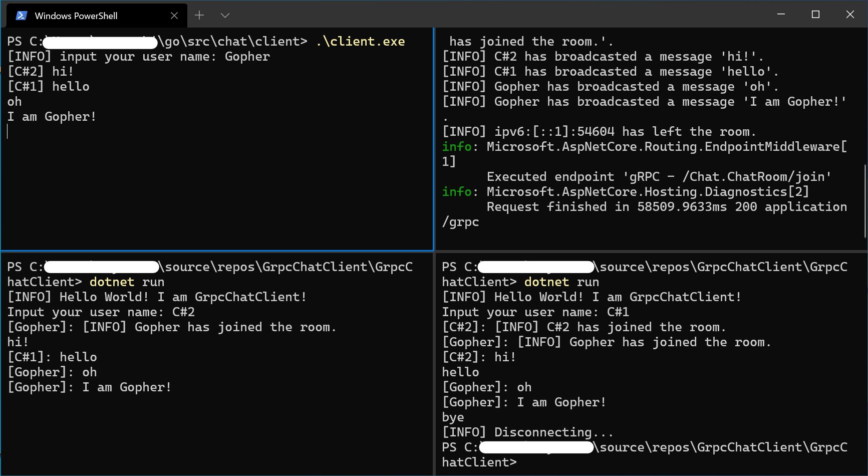Open a new tab with the plus icon
The height and width of the screenshot is (476, 868).
coord(199,16)
